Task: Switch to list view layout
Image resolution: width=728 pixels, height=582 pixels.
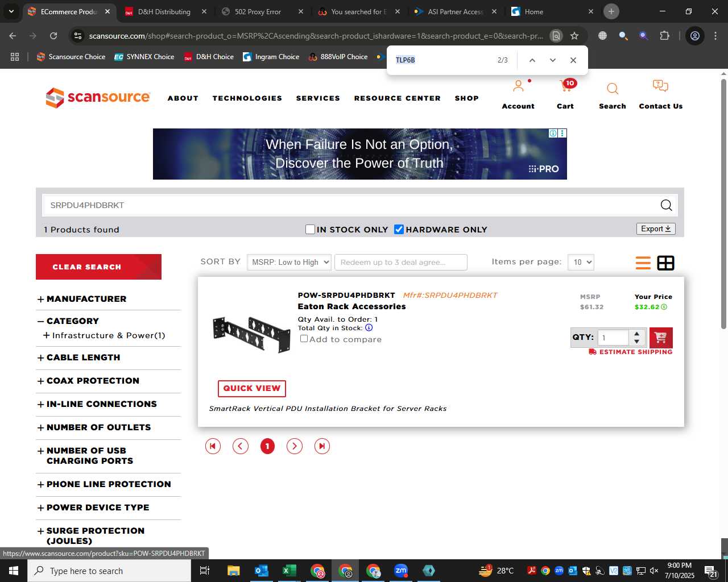Action: [643, 263]
